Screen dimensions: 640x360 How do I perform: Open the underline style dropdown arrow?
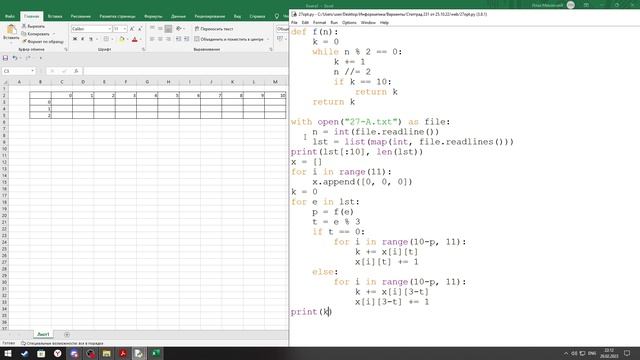coord(96,39)
